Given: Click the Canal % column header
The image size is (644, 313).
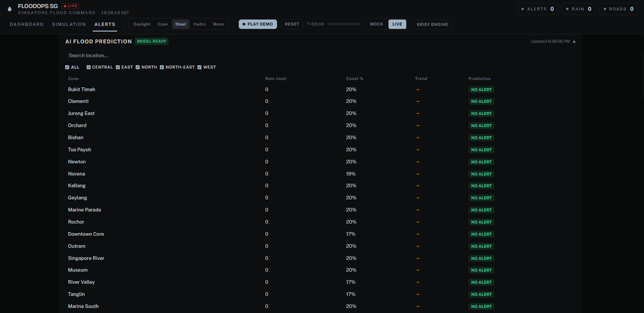Looking at the screenshot, I should click(355, 79).
